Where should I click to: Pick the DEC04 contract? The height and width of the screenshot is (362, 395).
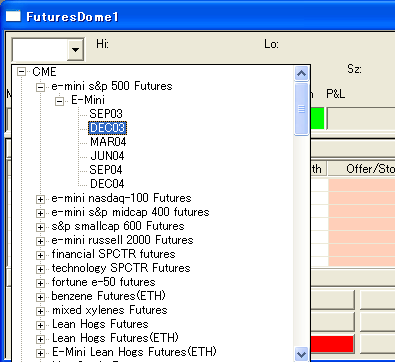pos(107,184)
